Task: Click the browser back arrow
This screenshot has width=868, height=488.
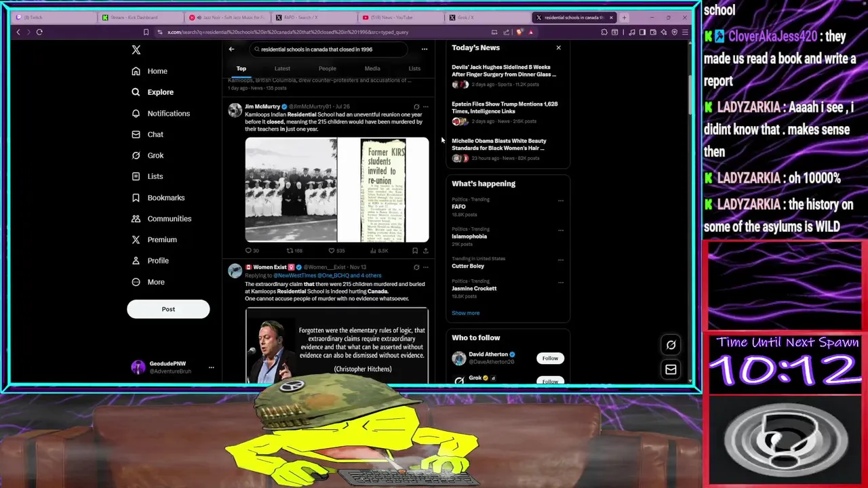Action: (18, 32)
